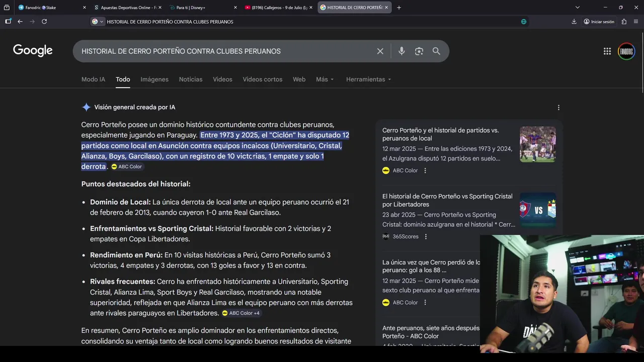The image size is (644, 362).
Task: Open the ABC Color source chip after derrota
Action: (x=127, y=166)
